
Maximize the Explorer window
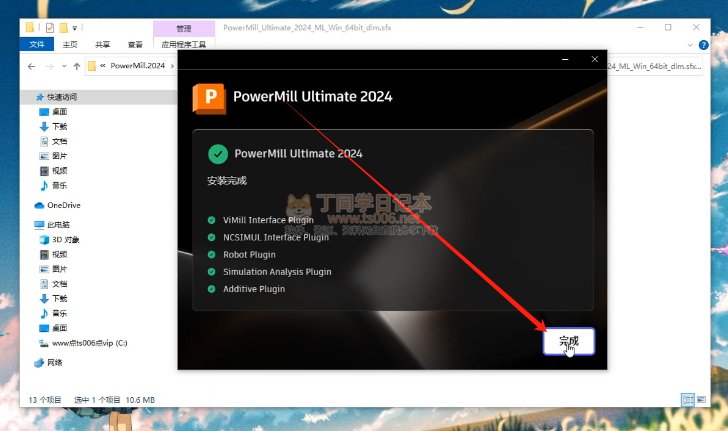[x=668, y=28]
